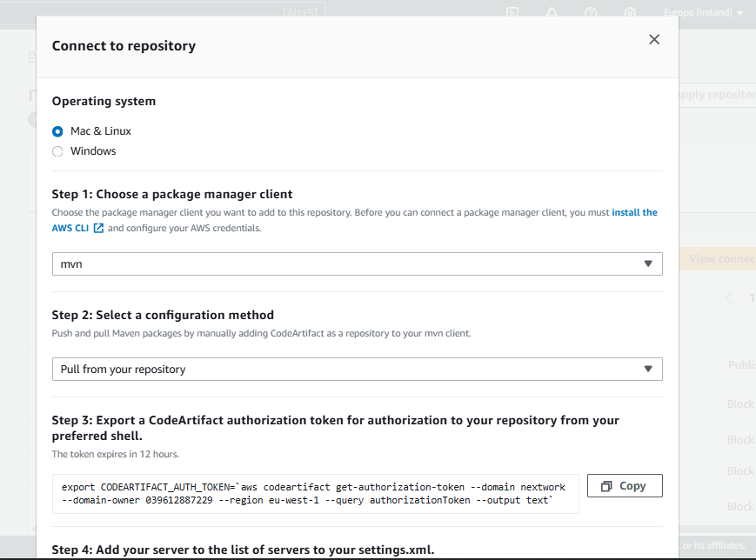756x560 pixels.
Task: Click the "Connect to repository" dialog title
Action: (x=124, y=46)
